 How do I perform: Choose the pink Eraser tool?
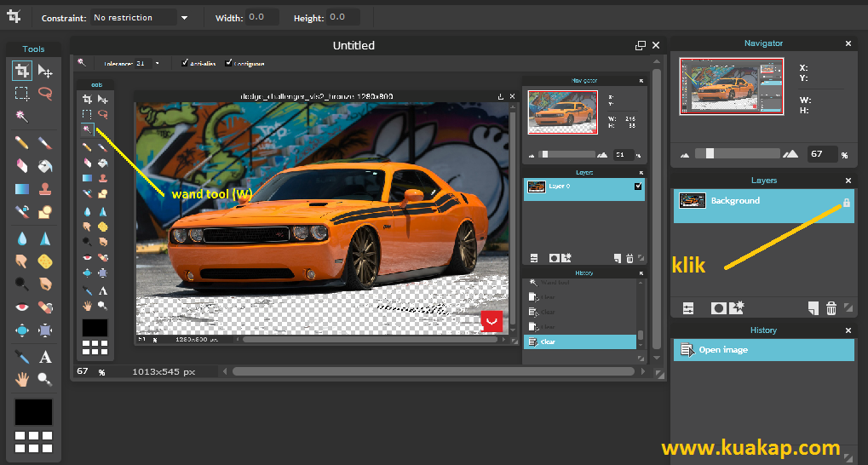coord(21,165)
